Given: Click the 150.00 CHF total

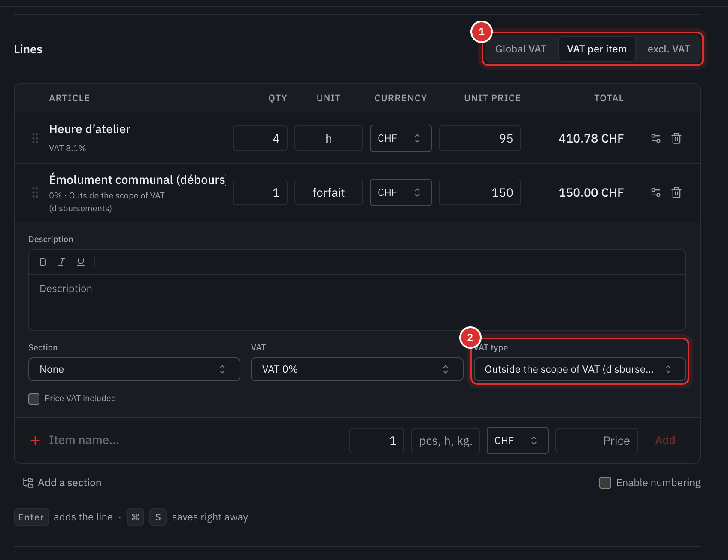Looking at the screenshot, I should 591,192.
